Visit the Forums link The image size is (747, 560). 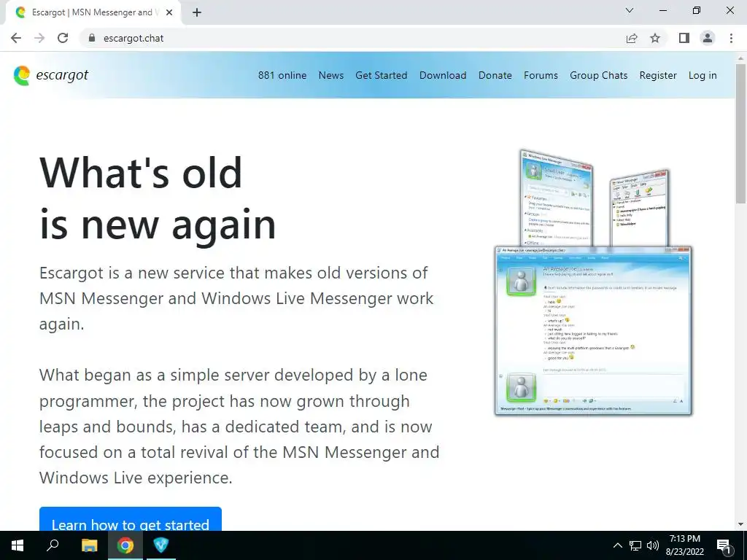pyautogui.click(x=541, y=75)
